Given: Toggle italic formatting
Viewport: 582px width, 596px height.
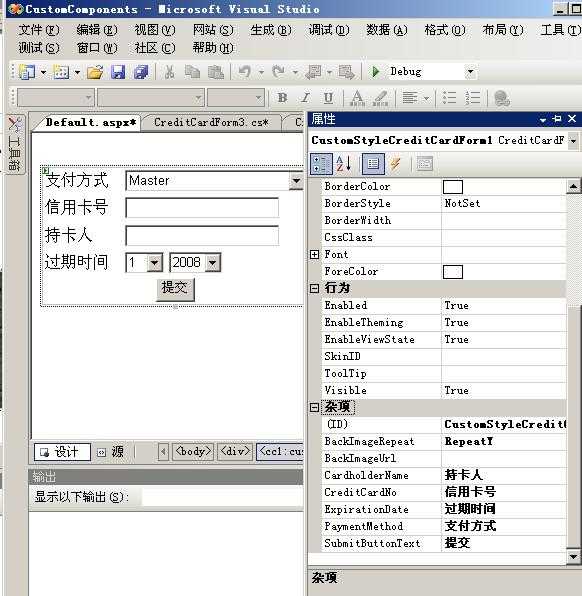Looking at the screenshot, I should tap(305, 98).
